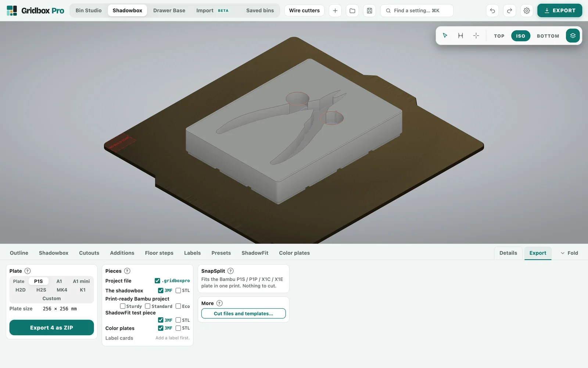Viewport: 588px width, 368px height.
Task: Open the Plate help question mark
Action: [28, 271]
